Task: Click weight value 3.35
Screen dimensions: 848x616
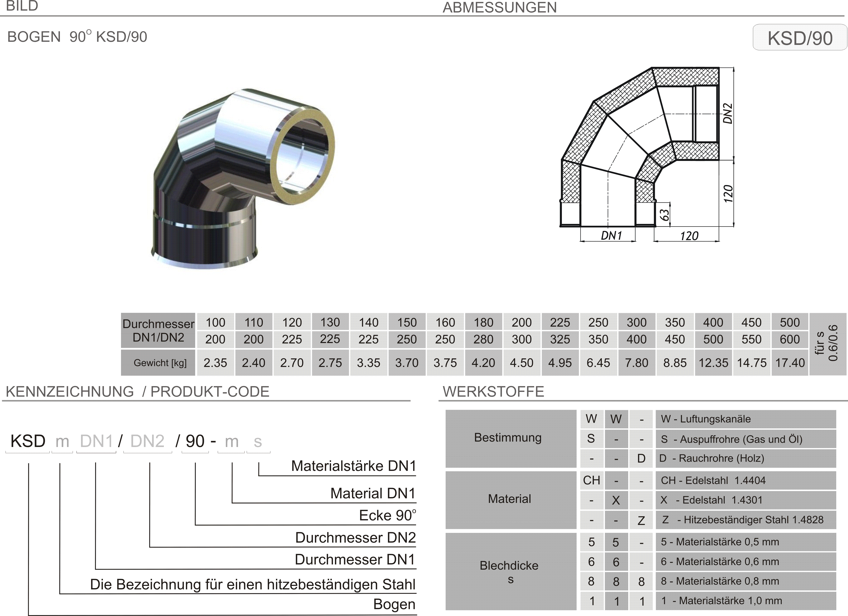Action: [x=369, y=363]
